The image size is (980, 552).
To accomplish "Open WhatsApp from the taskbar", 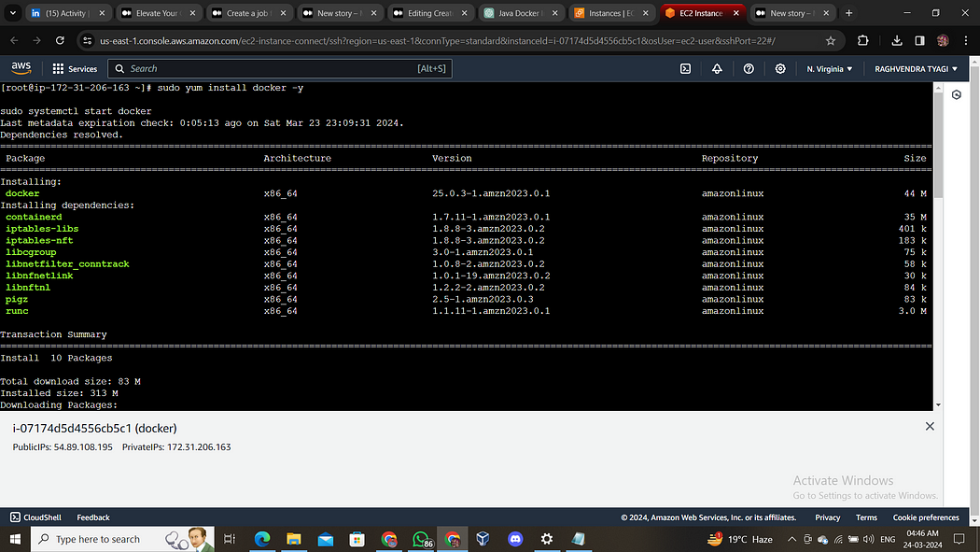I will (421, 539).
